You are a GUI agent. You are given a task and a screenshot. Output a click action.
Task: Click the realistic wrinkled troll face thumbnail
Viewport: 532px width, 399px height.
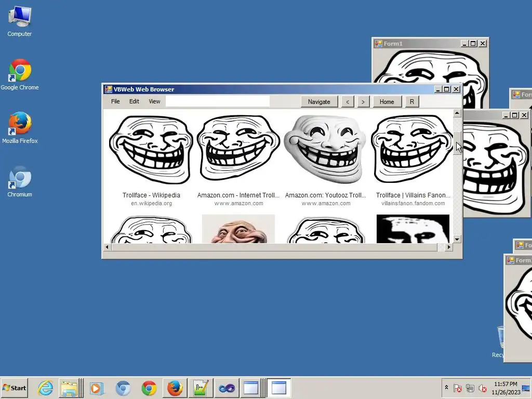[x=238, y=229]
